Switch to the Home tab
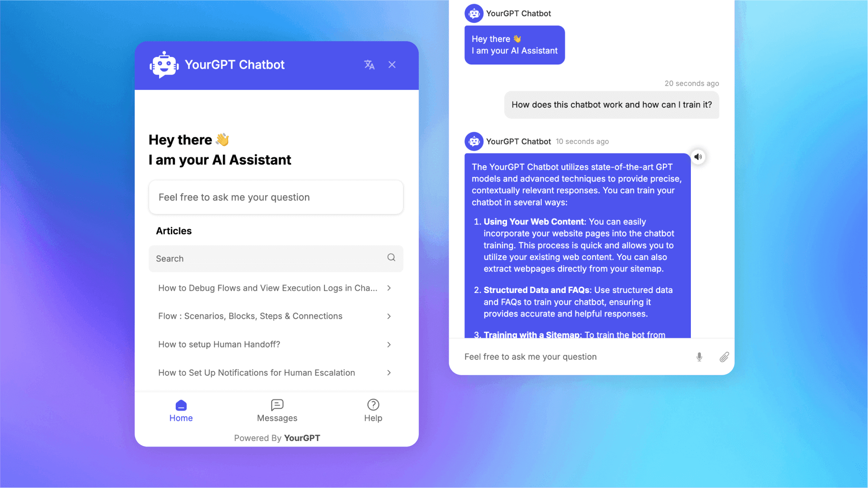This screenshot has width=868, height=488. tap(180, 410)
